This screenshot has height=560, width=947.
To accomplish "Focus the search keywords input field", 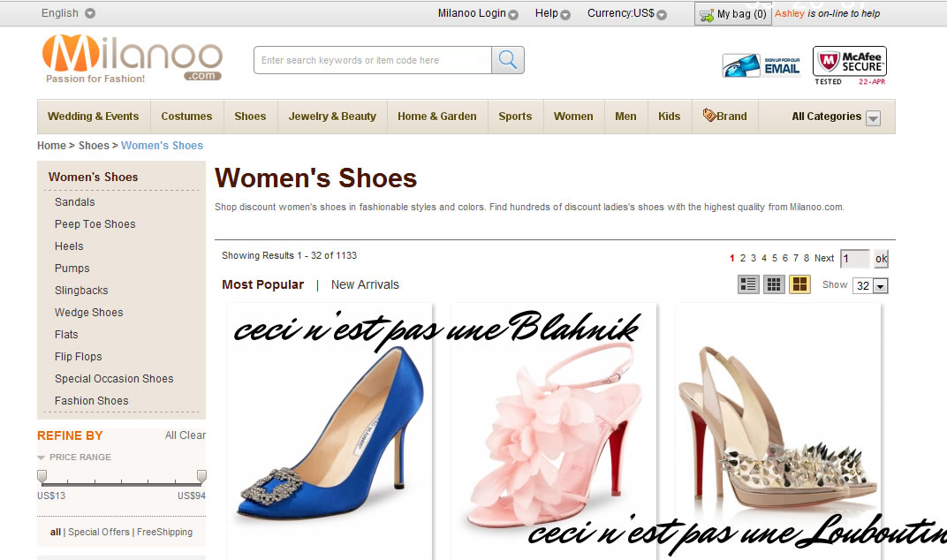I will 373,60.
